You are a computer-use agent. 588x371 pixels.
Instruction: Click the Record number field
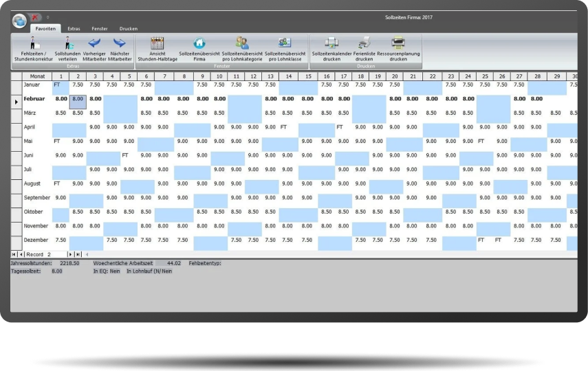(56, 254)
